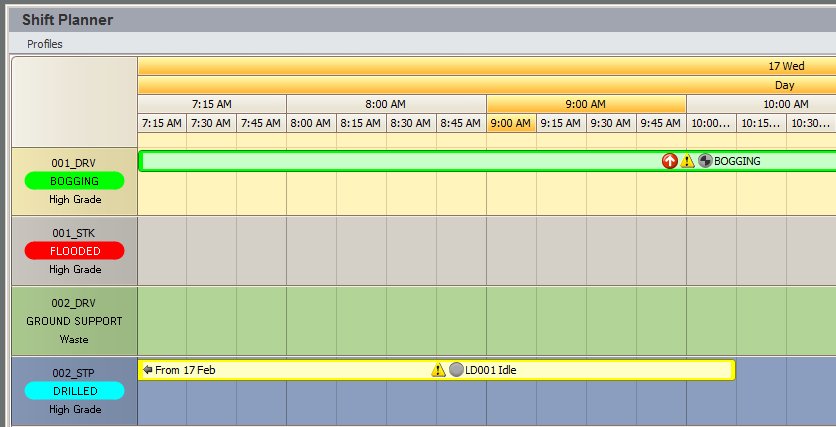This screenshot has height=427, width=836.
Task: Click grey circle icon beside LD001 Idle
Action: click(456, 369)
